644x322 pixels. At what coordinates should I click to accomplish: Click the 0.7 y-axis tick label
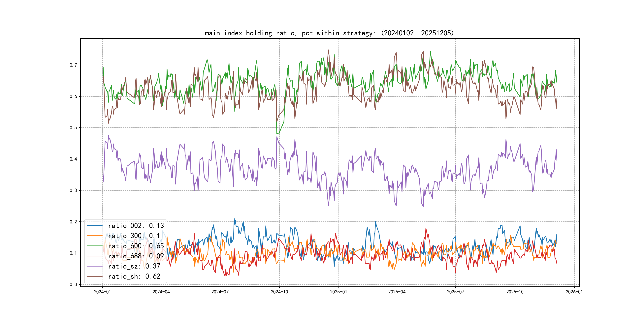(73, 65)
